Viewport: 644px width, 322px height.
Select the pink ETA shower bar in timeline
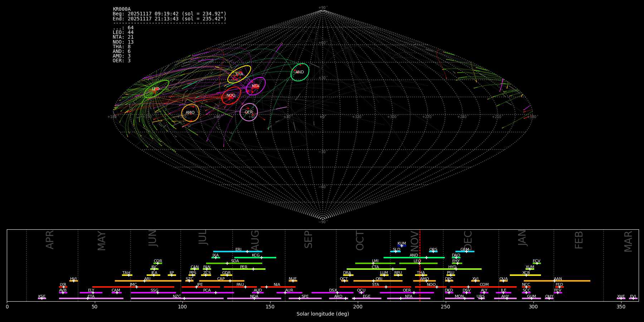coord(91,298)
